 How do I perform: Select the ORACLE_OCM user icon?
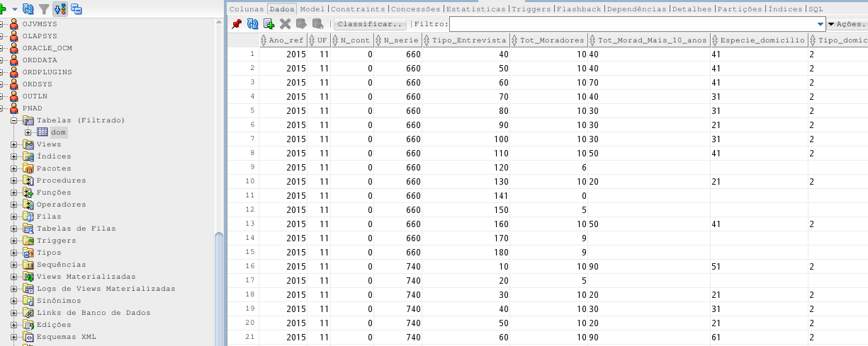point(15,48)
